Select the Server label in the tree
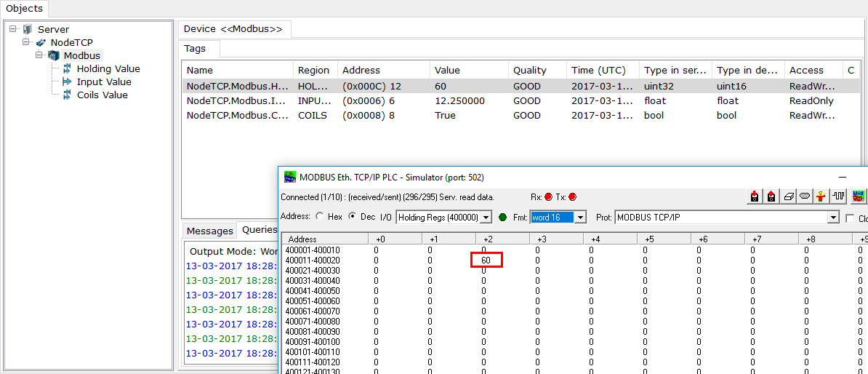 tap(54, 29)
